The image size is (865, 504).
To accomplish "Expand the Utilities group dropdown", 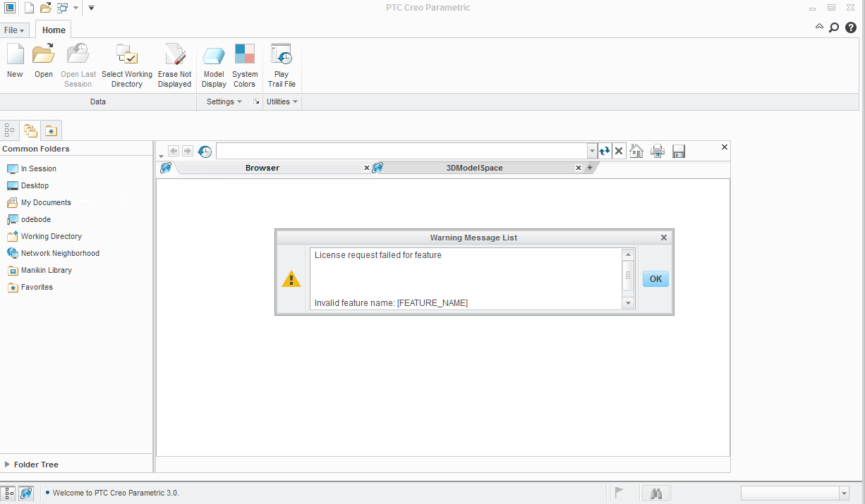I will coord(282,102).
